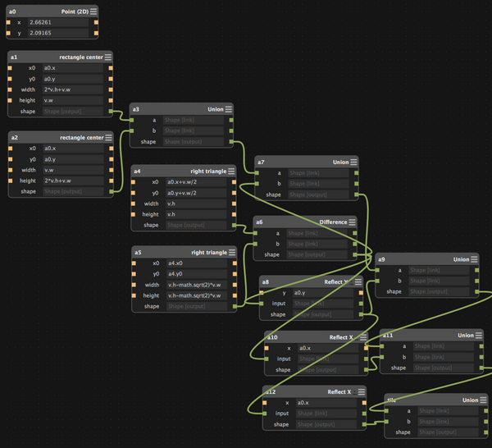The height and width of the screenshot is (448, 492).
Task: Open the a0 Point (2D) node menu icon
Action: 93,11
